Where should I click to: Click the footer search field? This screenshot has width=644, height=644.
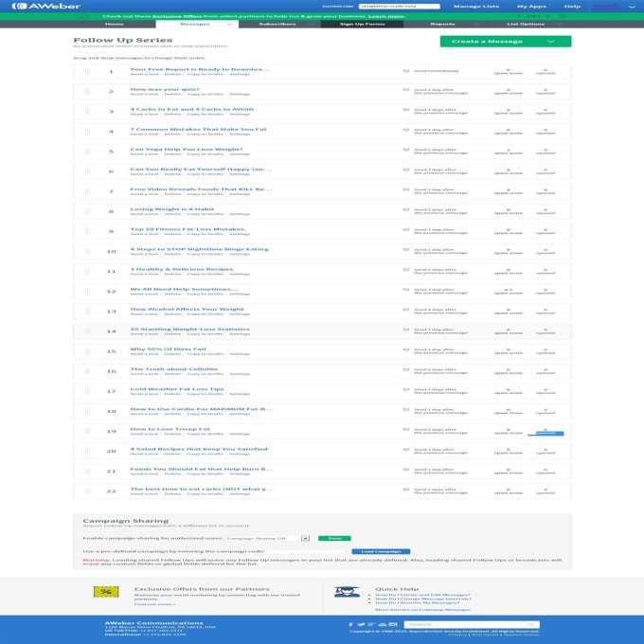[x=472, y=624]
